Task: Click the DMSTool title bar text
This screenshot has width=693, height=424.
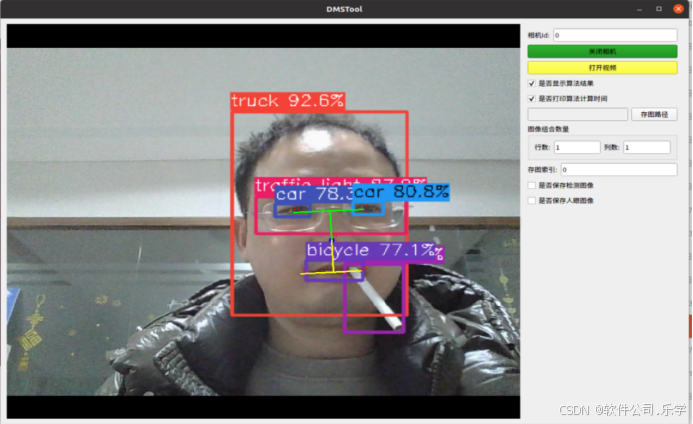Action: pos(344,9)
